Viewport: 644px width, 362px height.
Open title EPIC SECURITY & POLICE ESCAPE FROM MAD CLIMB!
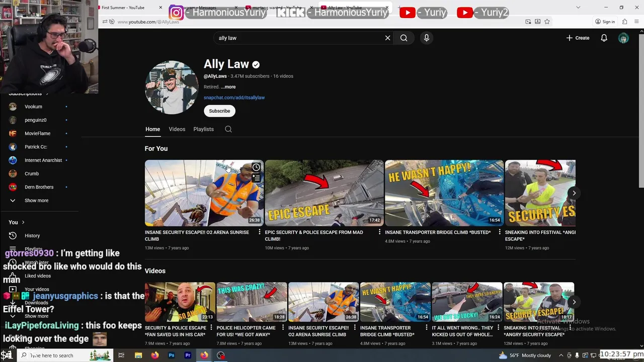coord(314,236)
